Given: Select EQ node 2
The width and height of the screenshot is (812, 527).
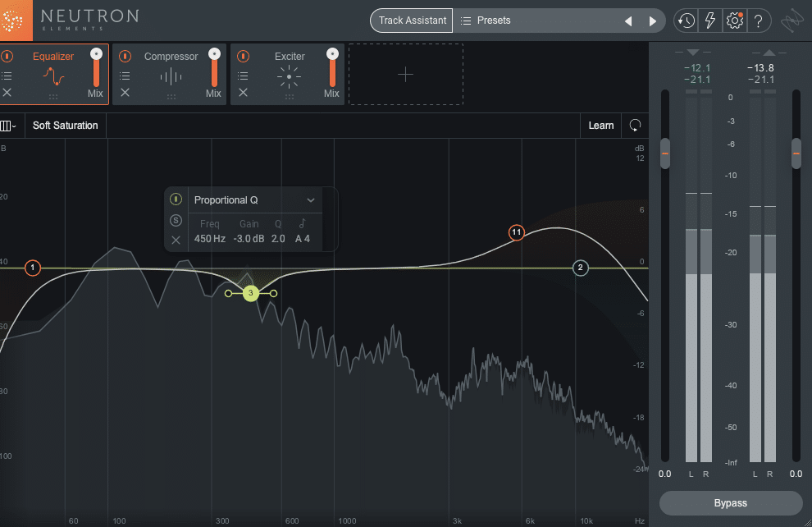Looking at the screenshot, I should point(580,268).
